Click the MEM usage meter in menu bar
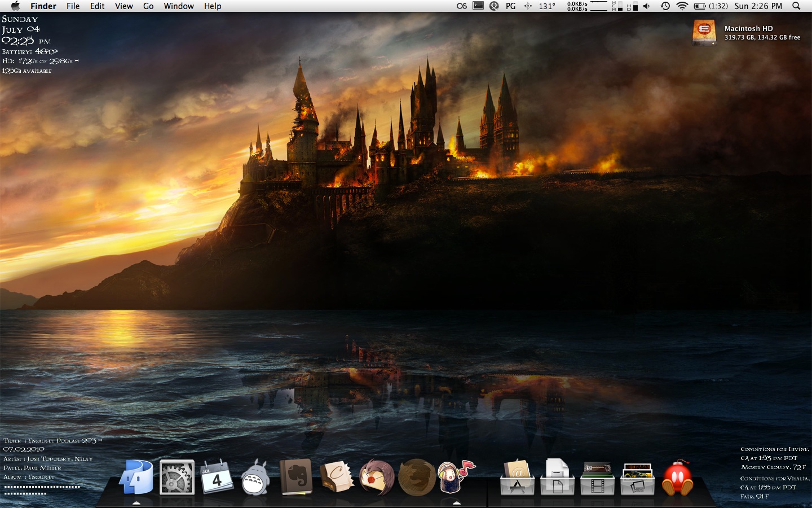The width and height of the screenshot is (812, 508). [617, 6]
